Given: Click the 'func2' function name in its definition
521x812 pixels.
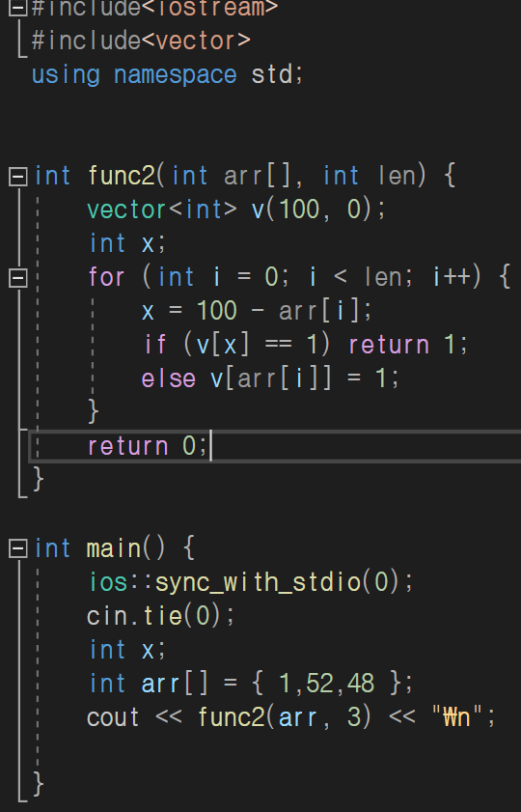Looking at the screenshot, I should 122,176.
